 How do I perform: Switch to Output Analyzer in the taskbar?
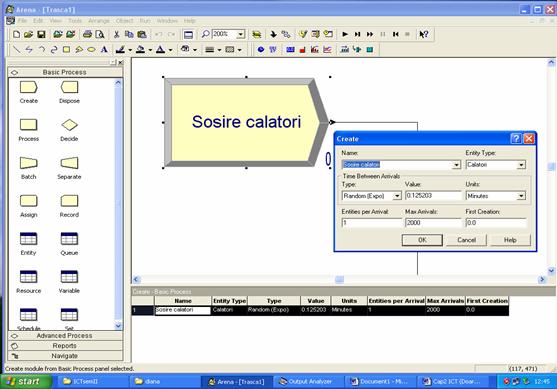pos(308,382)
